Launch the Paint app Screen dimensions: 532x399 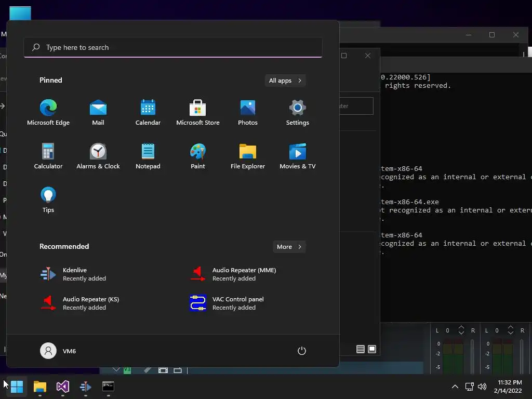click(x=198, y=156)
